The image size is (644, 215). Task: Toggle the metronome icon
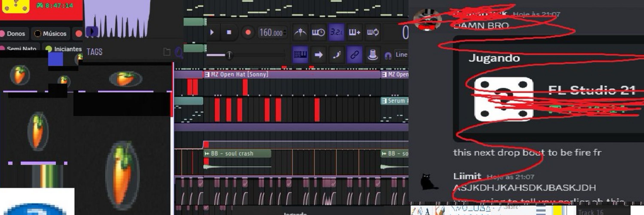pyautogui.click(x=300, y=32)
